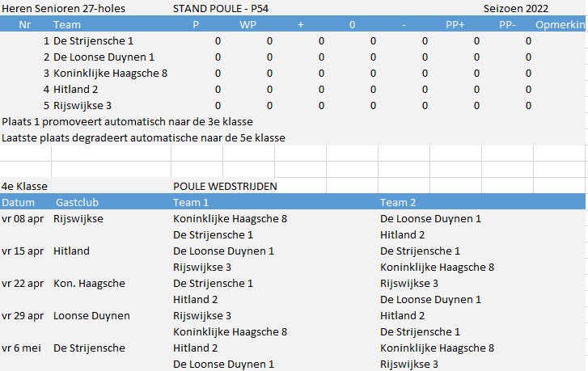Click the 'WP' column header cell
This screenshot has width=588, height=371.
[247, 25]
